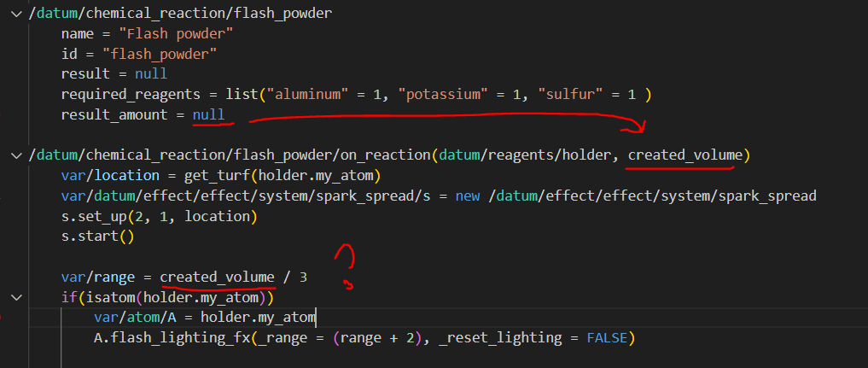
Task: Click created_volume in the var/range line
Action: coord(217,277)
